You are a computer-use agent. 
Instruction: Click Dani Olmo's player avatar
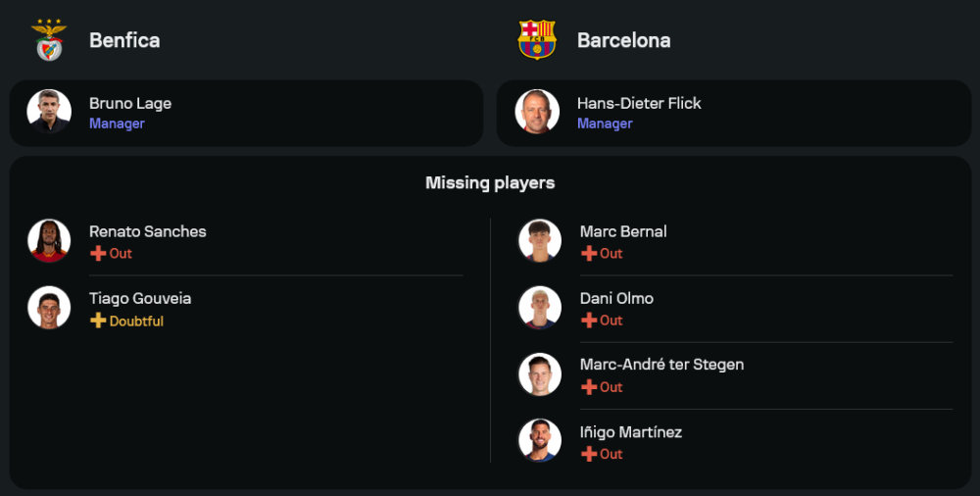(x=540, y=308)
